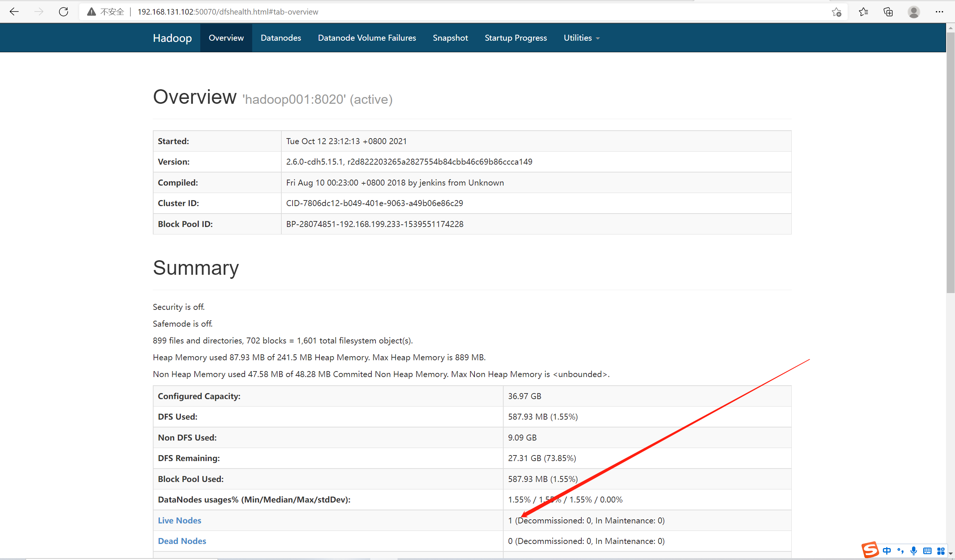955x560 pixels.
Task: Open the Startup Progress tab
Action: click(x=516, y=38)
